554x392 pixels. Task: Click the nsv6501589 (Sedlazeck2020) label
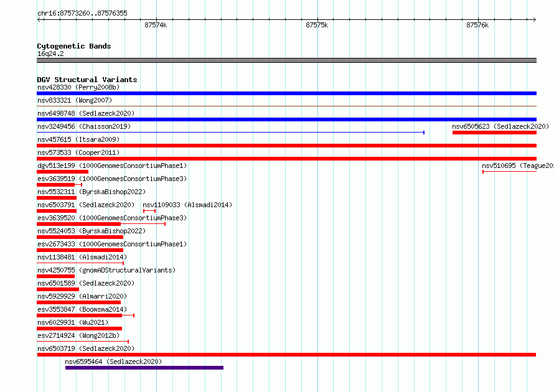coord(86,283)
